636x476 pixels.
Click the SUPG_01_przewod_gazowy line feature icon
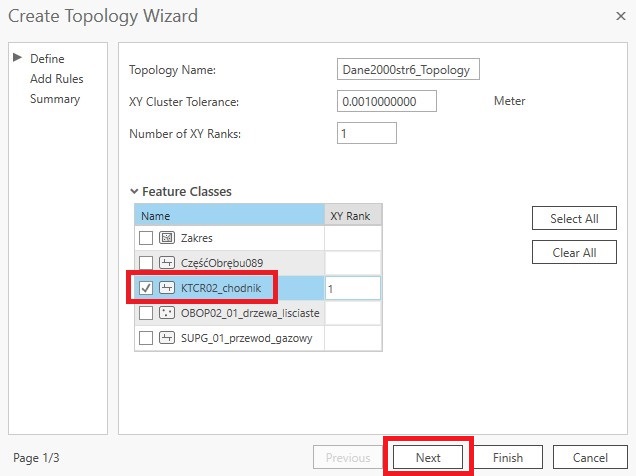167,338
